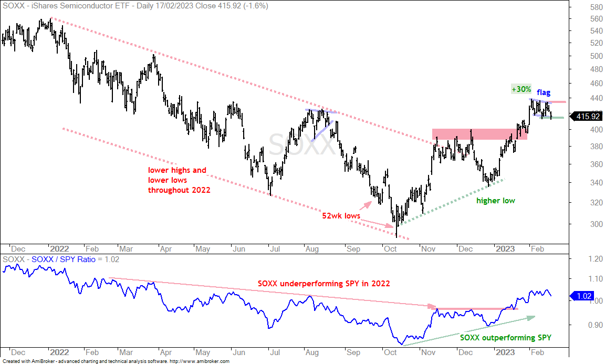
Task: Click 'SOXX underperforming SPY in 2022' label
Action: click(324, 284)
